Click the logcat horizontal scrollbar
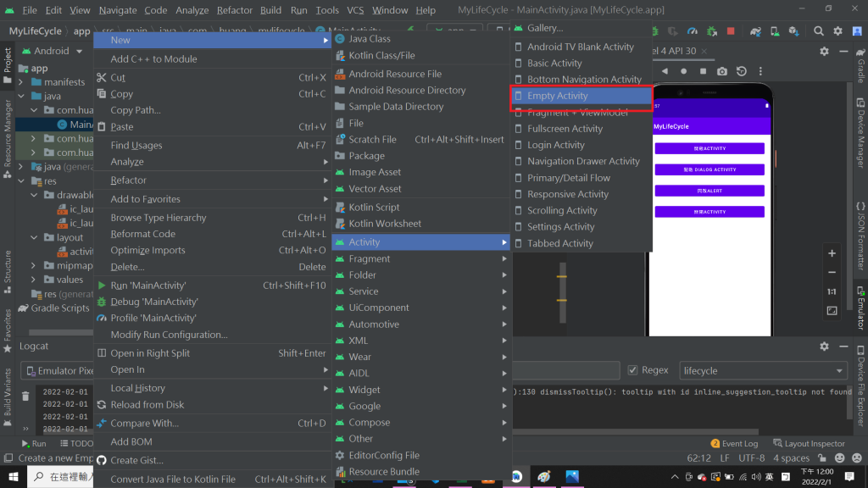 click(636, 431)
